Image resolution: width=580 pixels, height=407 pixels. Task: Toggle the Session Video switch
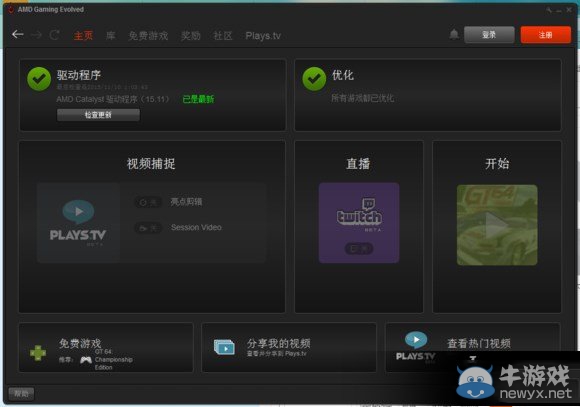tap(148, 228)
